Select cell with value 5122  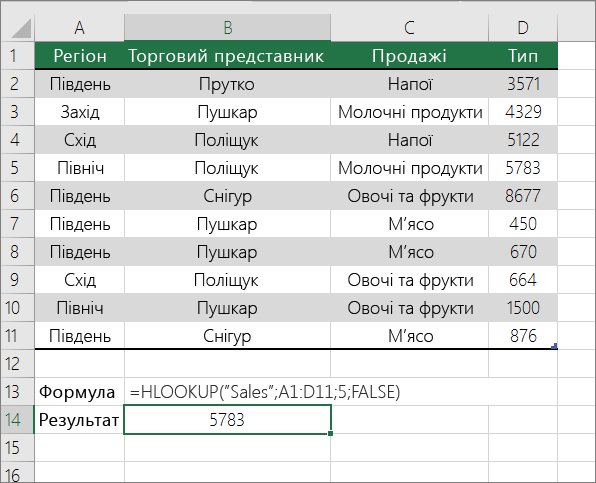click(523, 140)
